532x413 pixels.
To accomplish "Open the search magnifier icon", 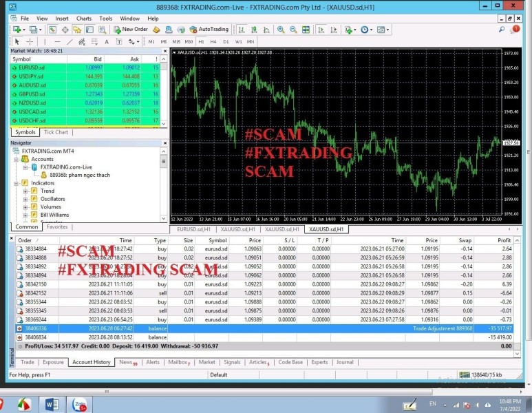I will pyautogui.click(x=502, y=30).
